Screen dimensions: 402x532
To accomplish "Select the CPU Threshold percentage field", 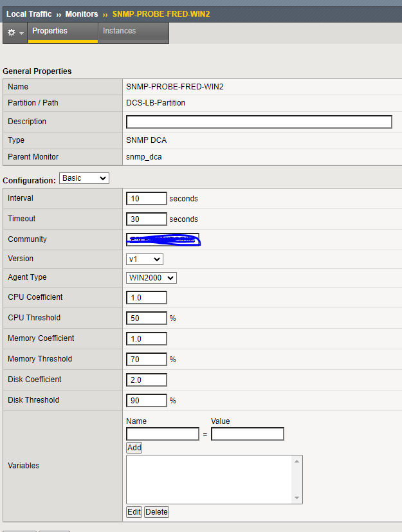I will point(146,318).
